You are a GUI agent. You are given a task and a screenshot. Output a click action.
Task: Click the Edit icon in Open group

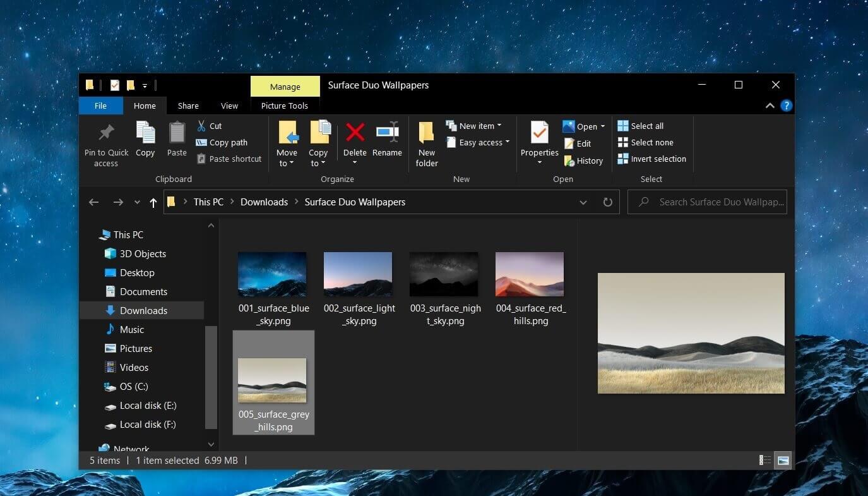pyautogui.click(x=569, y=143)
